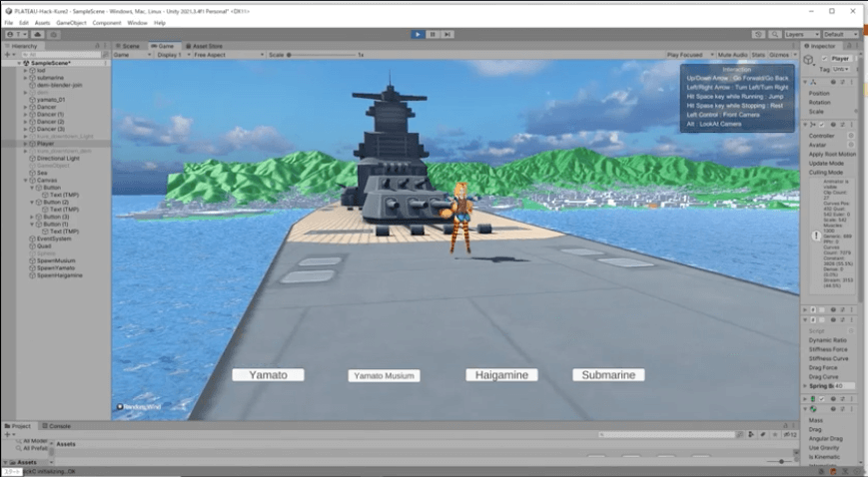Select the Quad object

[44, 245]
